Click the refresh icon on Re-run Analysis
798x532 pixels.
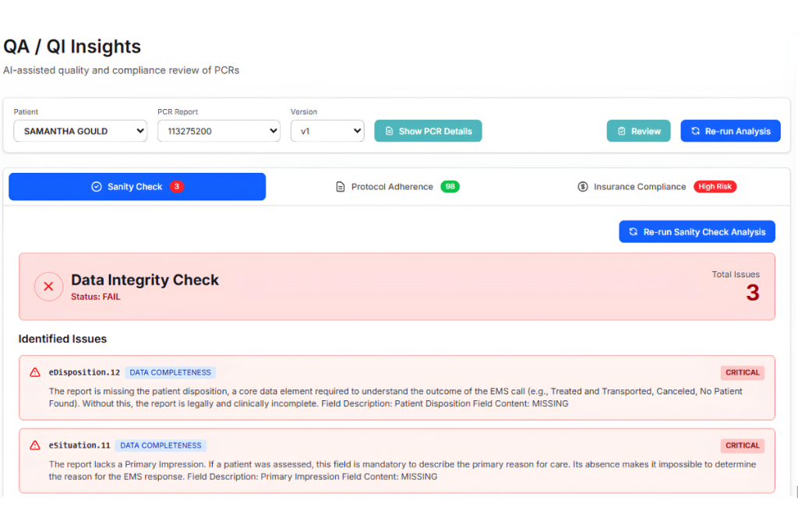pos(695,131)
